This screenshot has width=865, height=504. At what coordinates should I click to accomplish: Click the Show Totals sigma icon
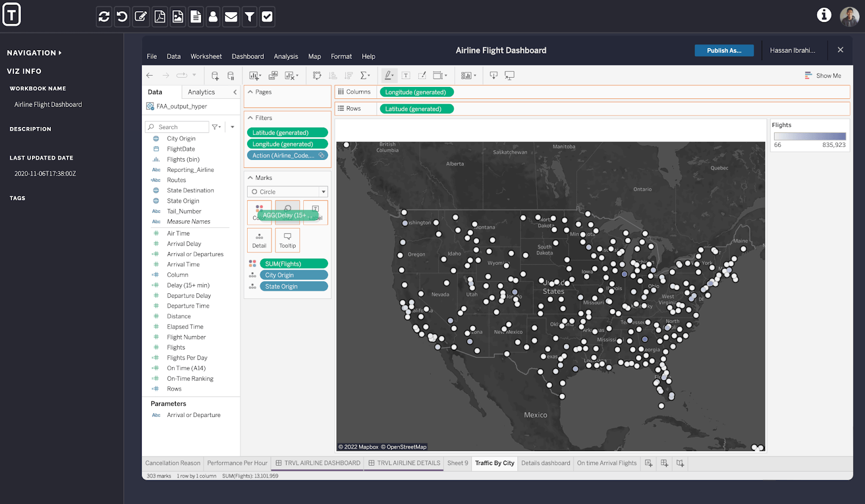(365, 75)
